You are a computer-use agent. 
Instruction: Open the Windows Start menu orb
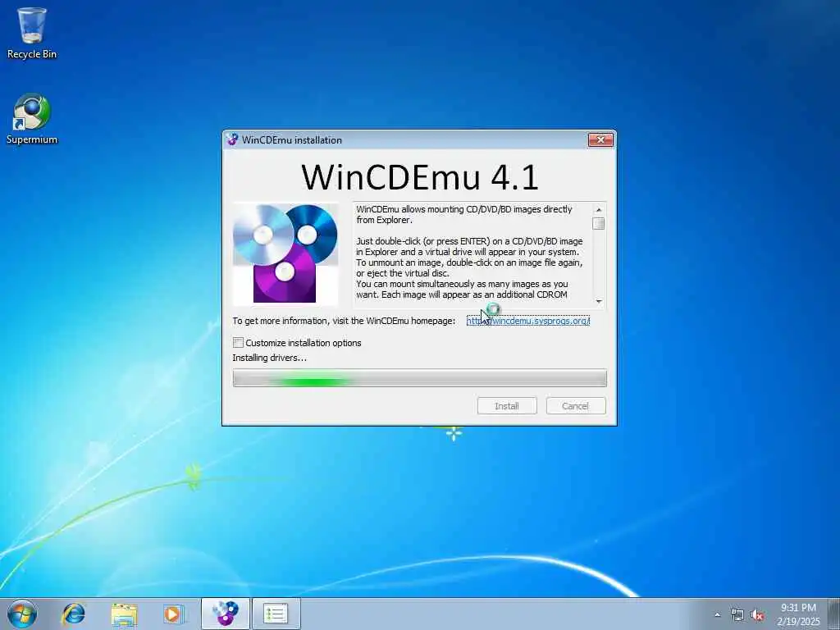click(x=22, y=614)
